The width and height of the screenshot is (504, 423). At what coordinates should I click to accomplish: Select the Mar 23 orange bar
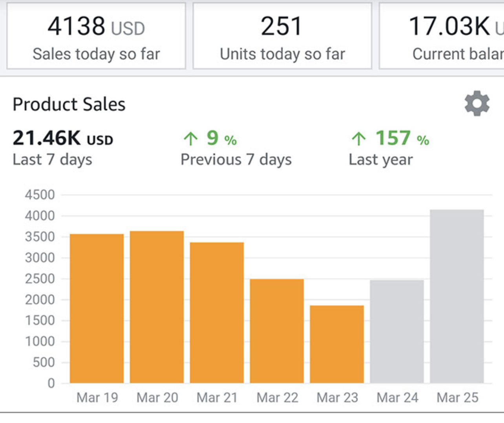[337, 344]
